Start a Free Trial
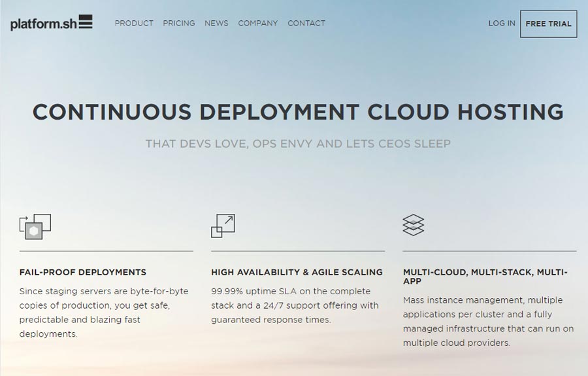Viewport: 588px width, 376px height. [x=548, y=24]
